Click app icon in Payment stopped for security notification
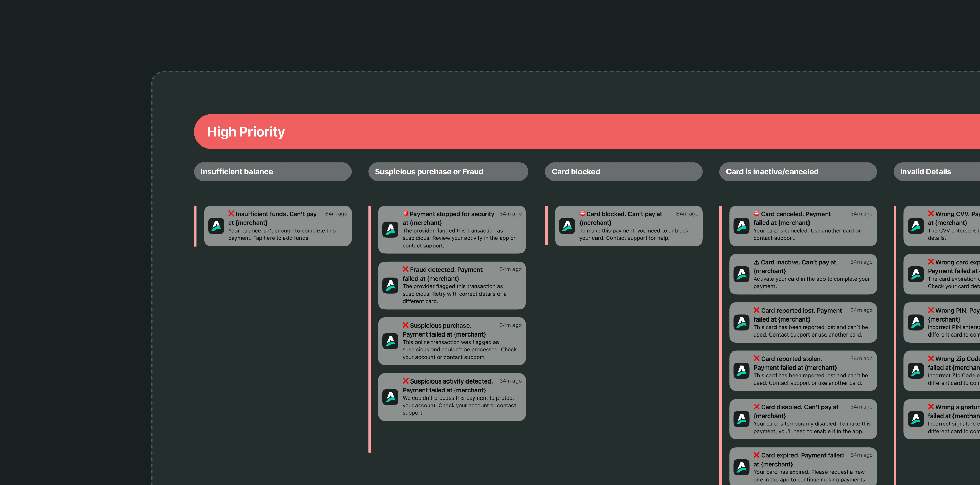 [390, 230]
